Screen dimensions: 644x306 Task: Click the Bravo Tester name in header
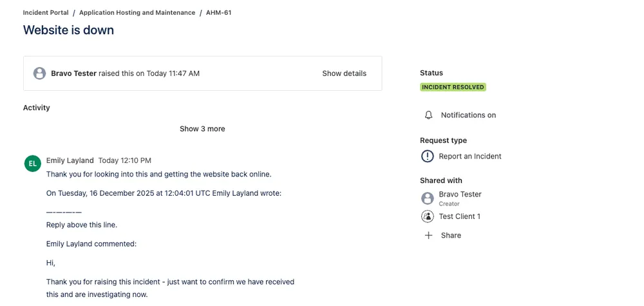click(74, 73)
